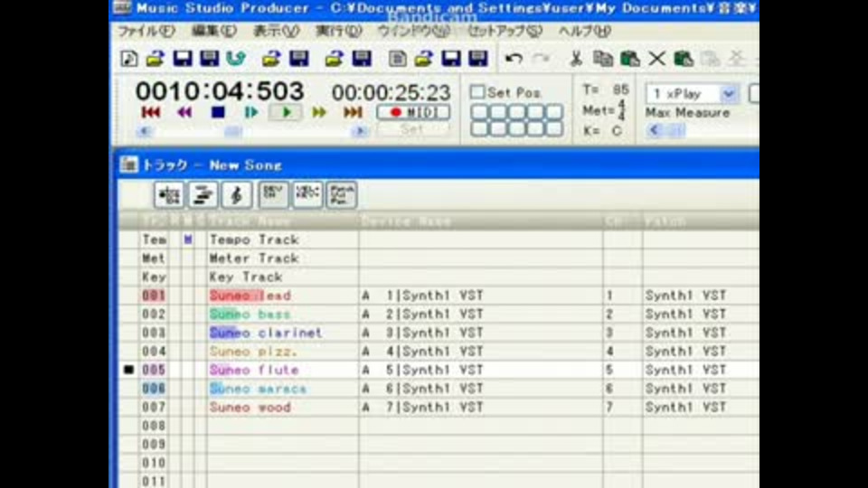
Task: Click the purple rewind button
Action: (x=184, y=112)
